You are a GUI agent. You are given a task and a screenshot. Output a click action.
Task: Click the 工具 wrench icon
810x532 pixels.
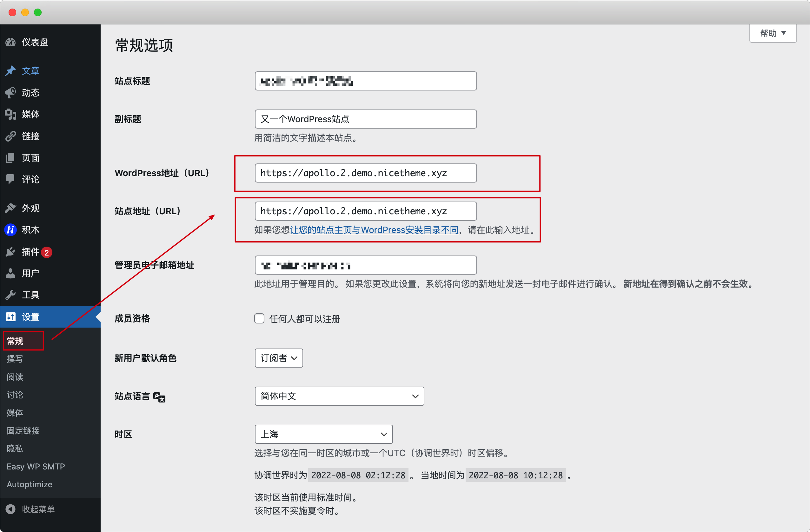(x=10, y=295)
